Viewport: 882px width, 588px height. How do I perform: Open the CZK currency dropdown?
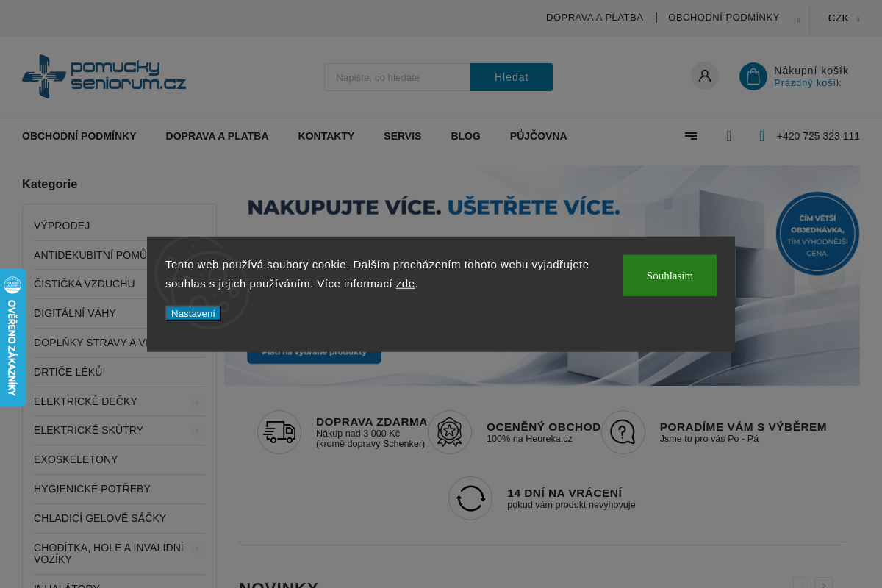(x=843, y=18)
